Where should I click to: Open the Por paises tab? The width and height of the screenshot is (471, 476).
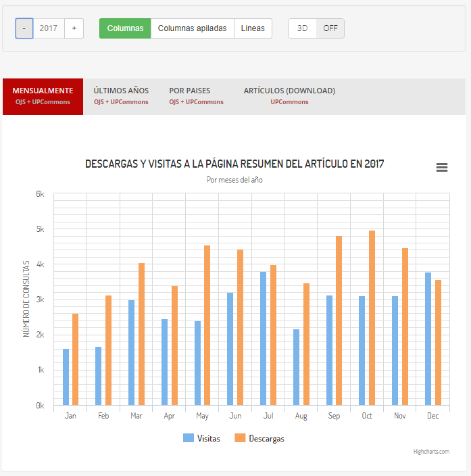196,96
